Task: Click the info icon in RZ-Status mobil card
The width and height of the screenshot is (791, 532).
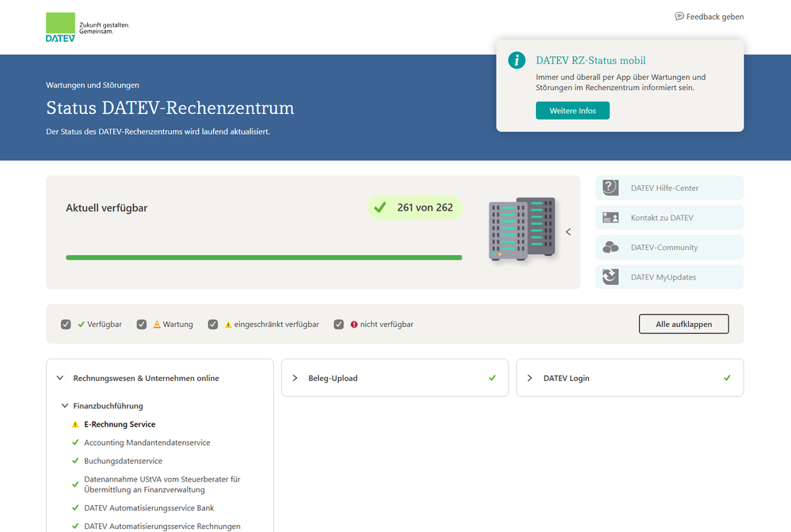Action: tap(516, 60)
